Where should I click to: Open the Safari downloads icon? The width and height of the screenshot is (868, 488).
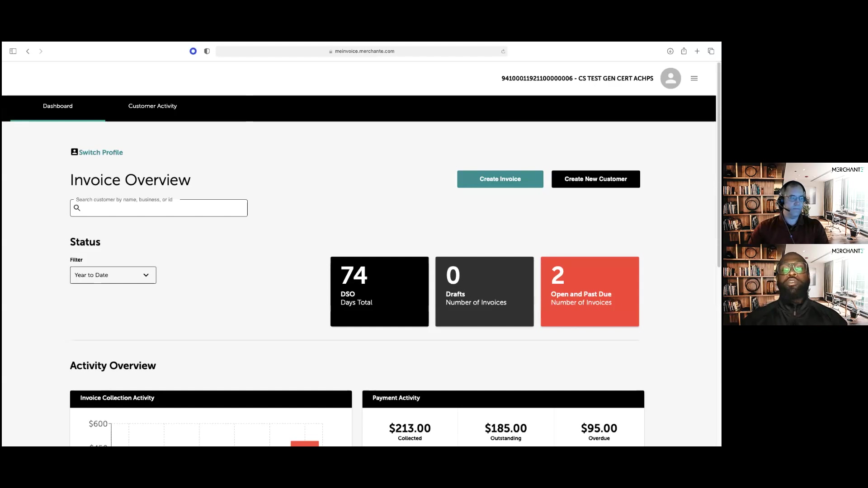point(670,51)
